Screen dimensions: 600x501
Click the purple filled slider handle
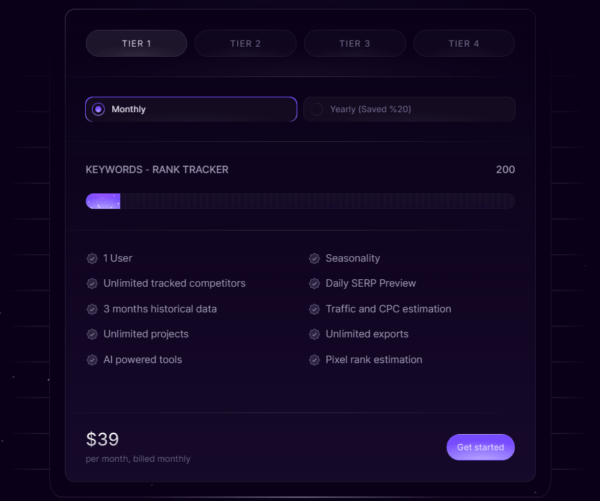(x=104, y=201)
